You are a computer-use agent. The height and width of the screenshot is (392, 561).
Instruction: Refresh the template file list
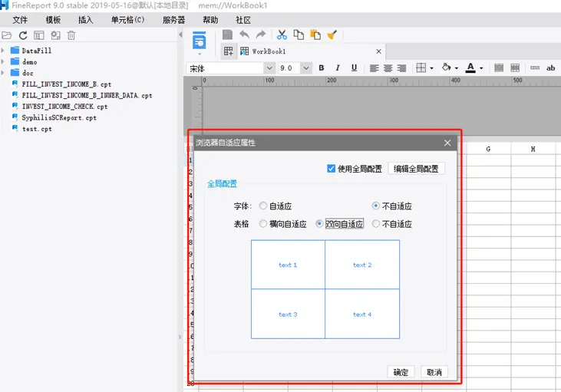pos(23,35)
